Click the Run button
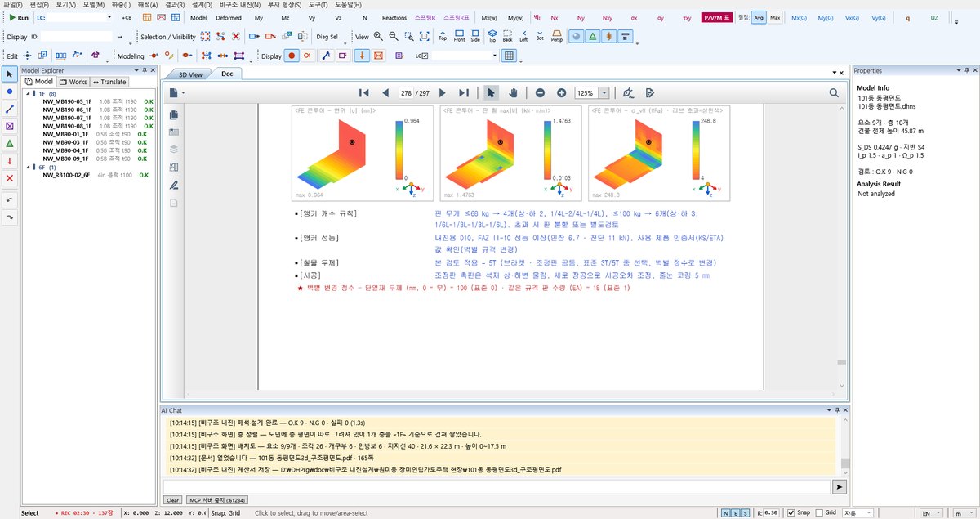The height and width of the screenshot is (519, 980). click(x=18, y=16)
